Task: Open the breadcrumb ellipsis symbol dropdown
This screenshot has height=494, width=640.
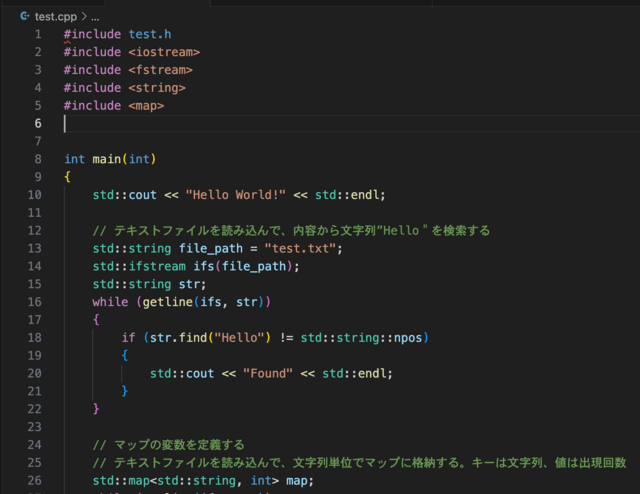Action: pyautogui.click(x=95, y=14)
